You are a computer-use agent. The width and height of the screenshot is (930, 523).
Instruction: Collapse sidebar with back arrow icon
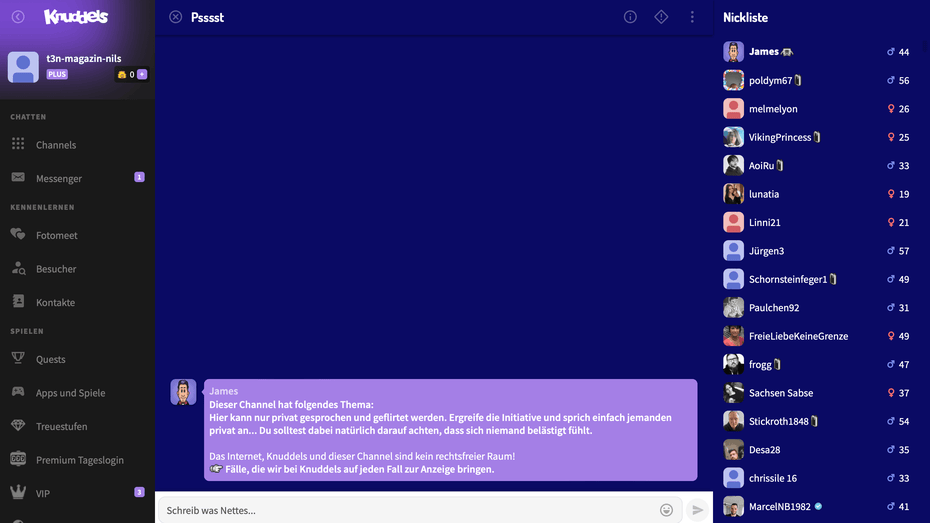(18, 17)
